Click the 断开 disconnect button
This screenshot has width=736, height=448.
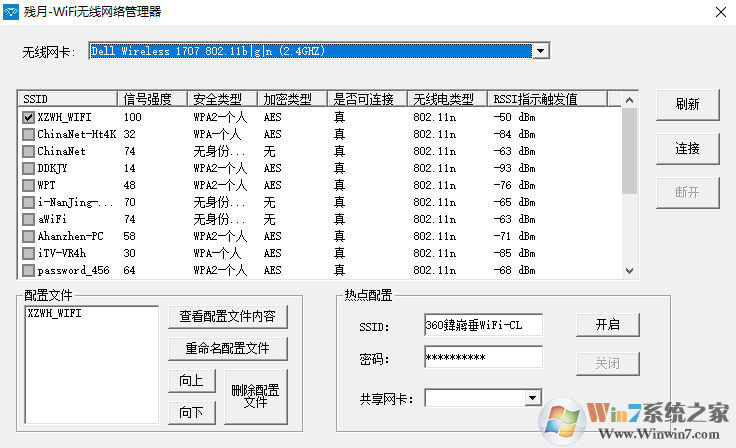687,193
